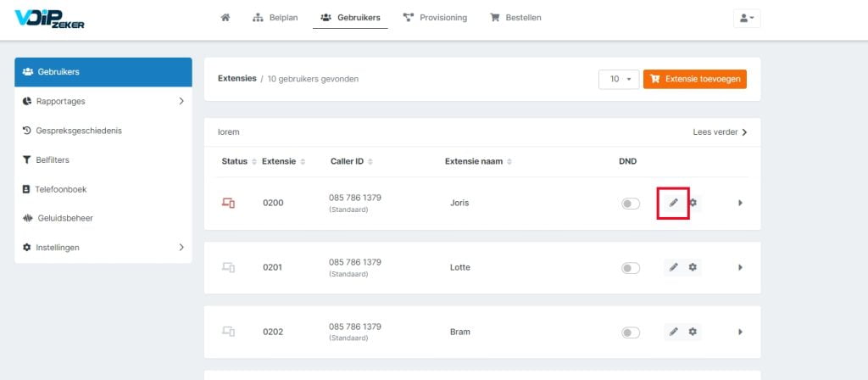Image resolution: width=868 pixels, height=380 pixels.
Task: Open gear settings for Joris extension
Action: (693, 203)
